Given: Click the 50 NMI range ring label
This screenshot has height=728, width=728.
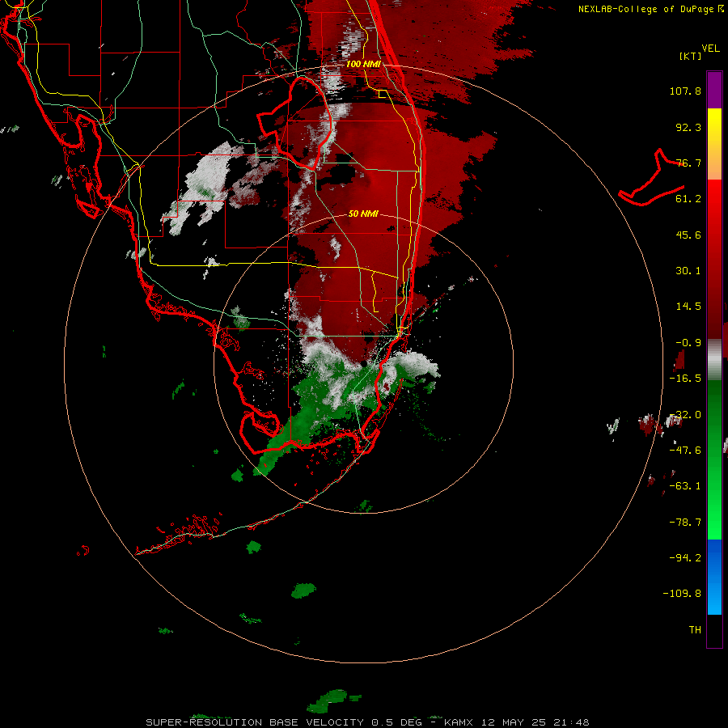Looking at the screenshot, I should point(363,214).
